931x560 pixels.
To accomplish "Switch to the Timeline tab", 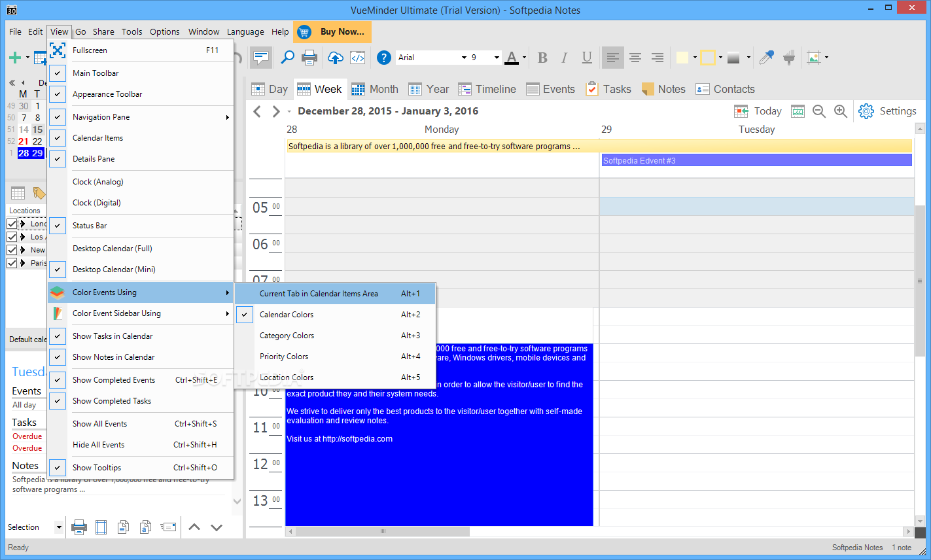I will [x=487, y=89].
